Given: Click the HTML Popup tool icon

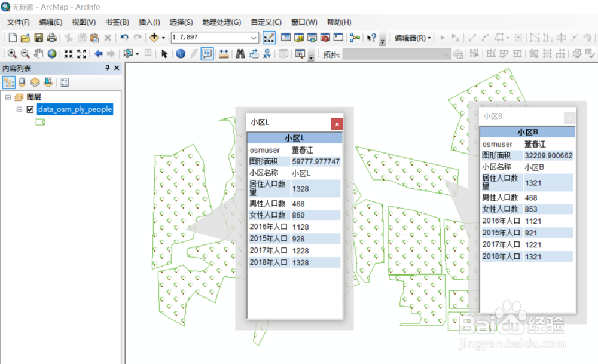Looking at the screenshot, I should pyautogui.click(x=205, y=53).
